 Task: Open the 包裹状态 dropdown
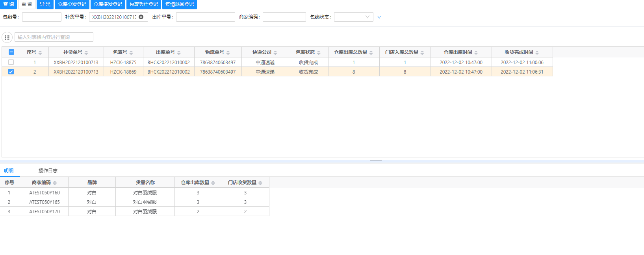pyautogui.click(x=353, y=17)
